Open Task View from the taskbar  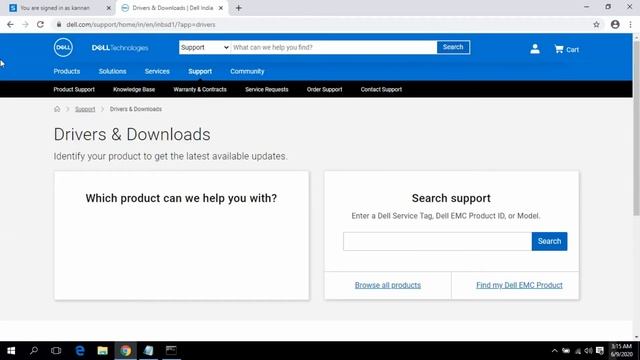coord(56,351)
